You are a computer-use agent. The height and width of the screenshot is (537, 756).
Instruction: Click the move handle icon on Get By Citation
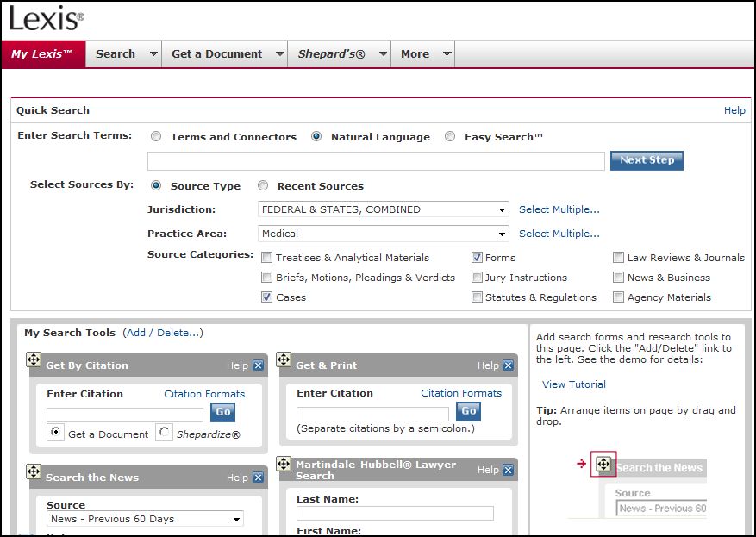[x=34, y=359]
